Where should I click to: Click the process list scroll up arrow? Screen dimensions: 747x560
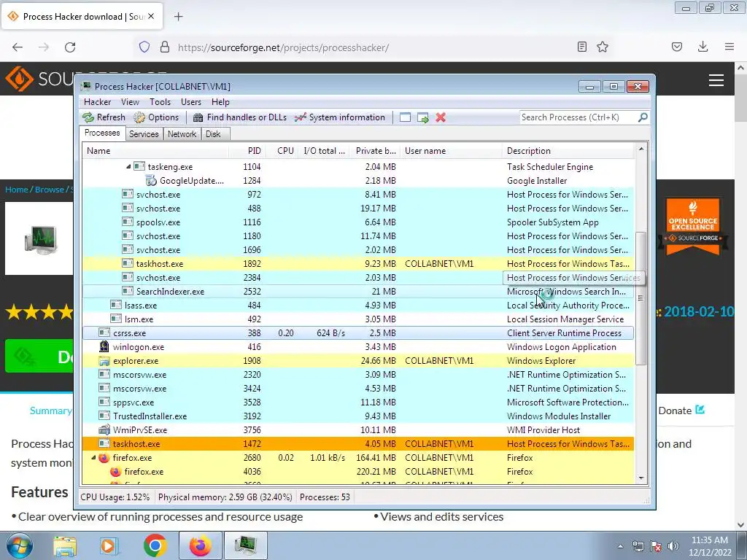pyautogui.click(x=641, y=149)
